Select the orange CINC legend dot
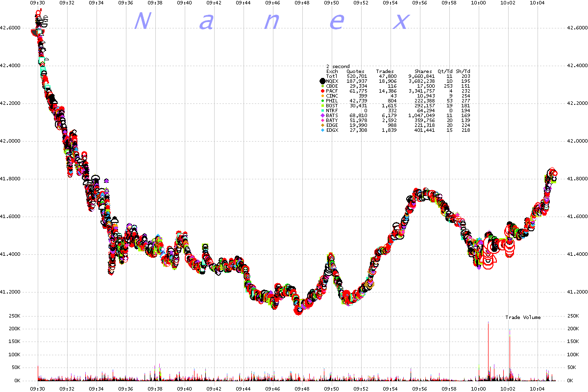The image size is (588, 392). pos(322,96)
